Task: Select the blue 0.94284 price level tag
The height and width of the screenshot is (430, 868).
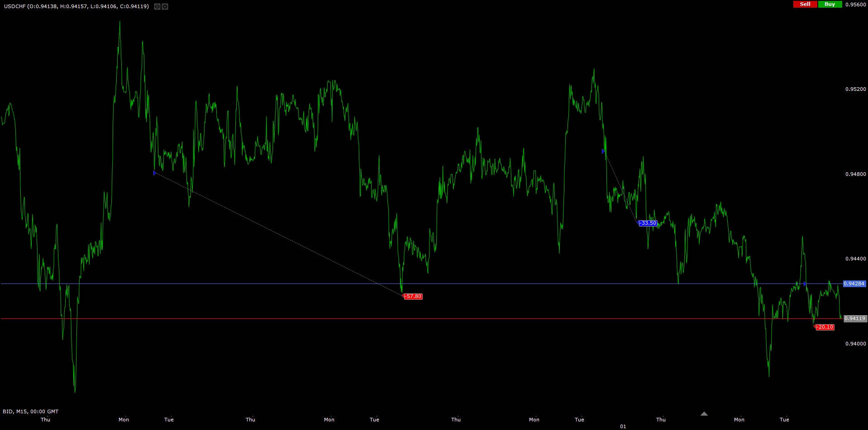Action: (x=854, y=284)
